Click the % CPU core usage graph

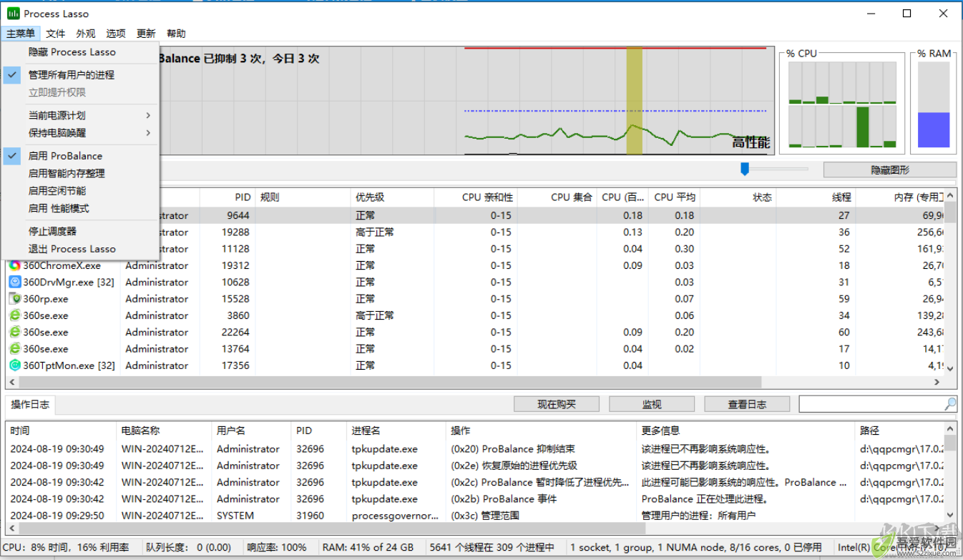pyautogui.click(x=842, y=104)
